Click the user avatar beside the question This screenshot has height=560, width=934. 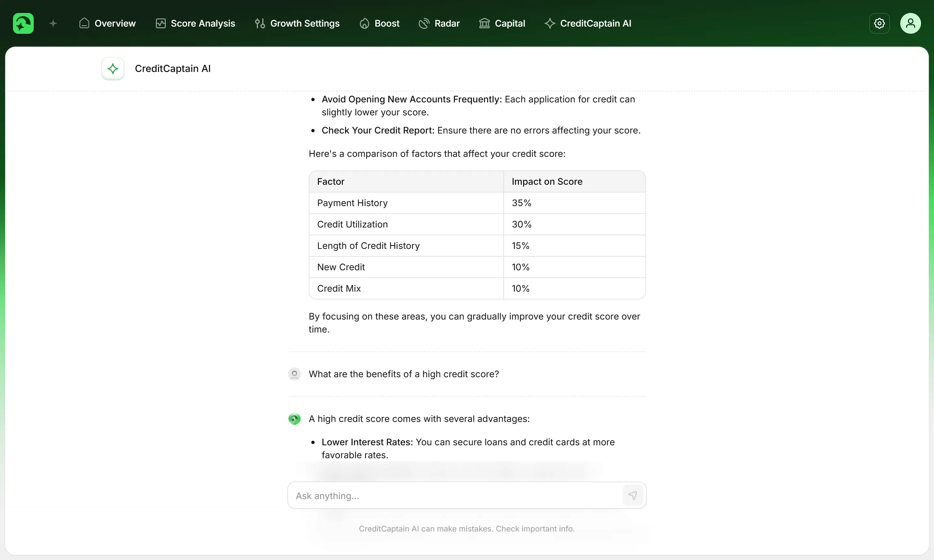coord(294,374)
